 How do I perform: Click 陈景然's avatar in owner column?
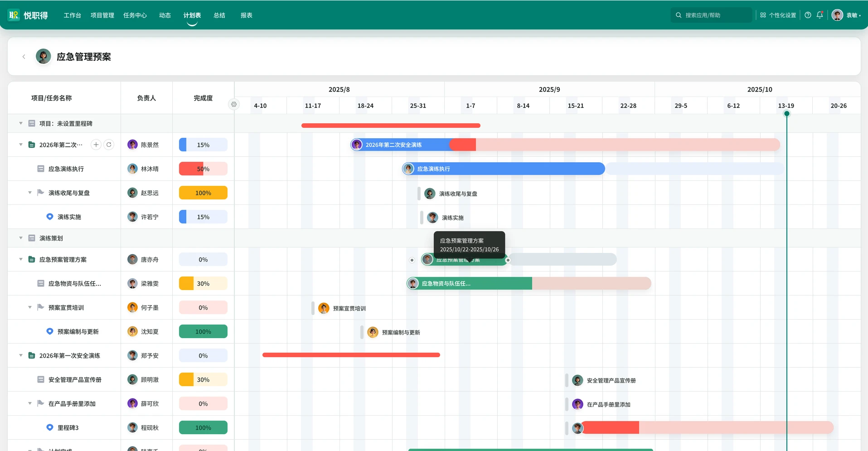pyautogui.click(x=132, y=145)
